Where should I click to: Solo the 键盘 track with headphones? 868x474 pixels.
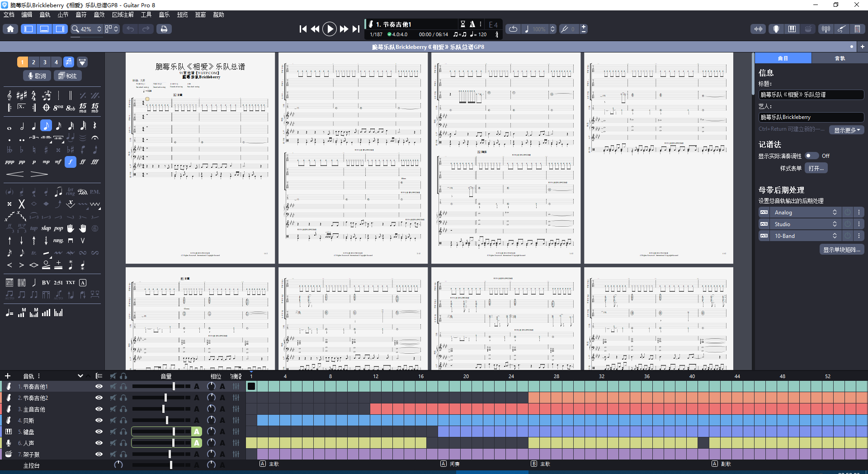click(x=123, y=431)
